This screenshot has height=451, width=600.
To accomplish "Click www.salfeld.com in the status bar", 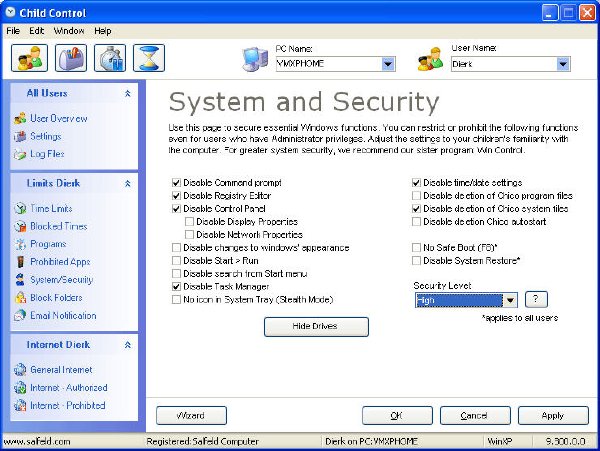I will [37, 441].
